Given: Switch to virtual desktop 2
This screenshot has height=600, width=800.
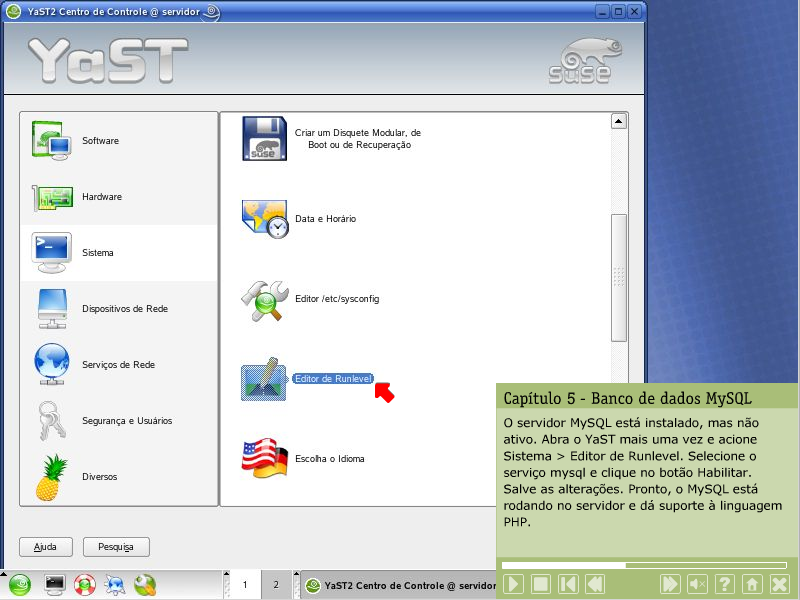Looking at the screenshot, I should click(x=276, y=584).
